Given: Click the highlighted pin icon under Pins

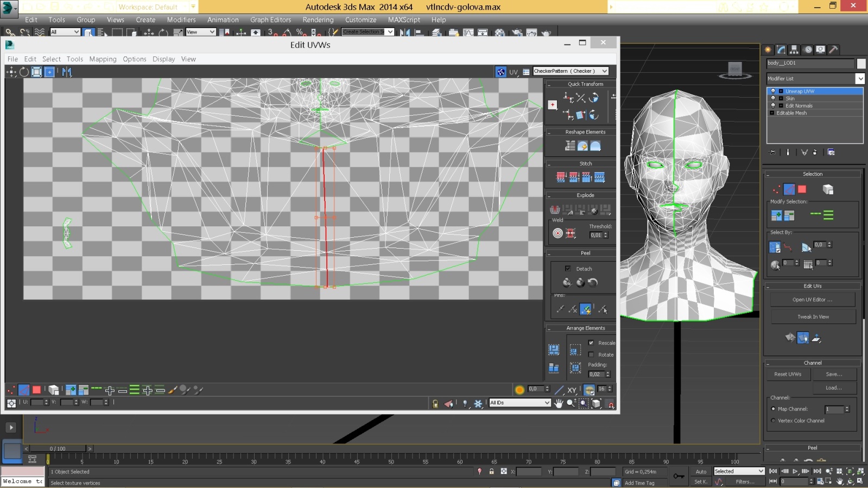Looking at the screenshot, I should click(586, 309).
